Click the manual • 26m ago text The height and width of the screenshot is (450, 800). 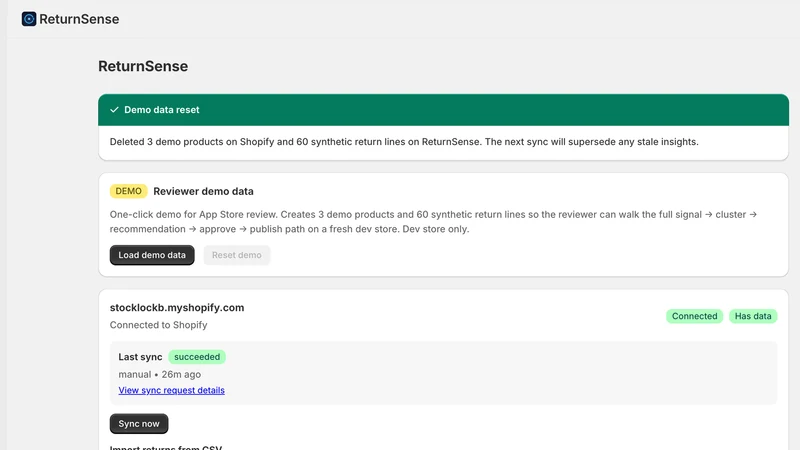coord(160,374)
